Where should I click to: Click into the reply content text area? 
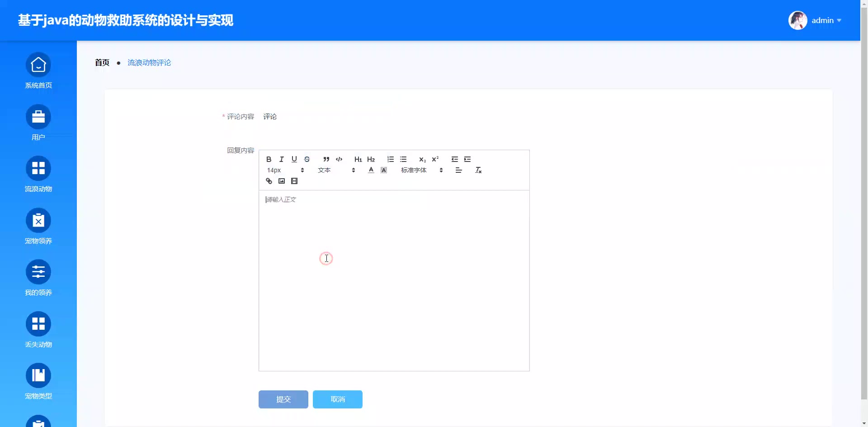394,280
